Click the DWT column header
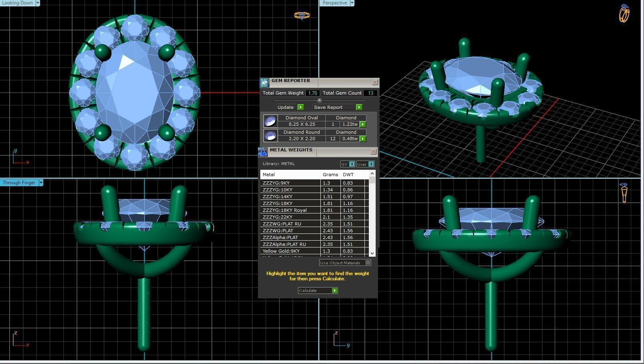This screenshot has width=644, height=364. 352,175
